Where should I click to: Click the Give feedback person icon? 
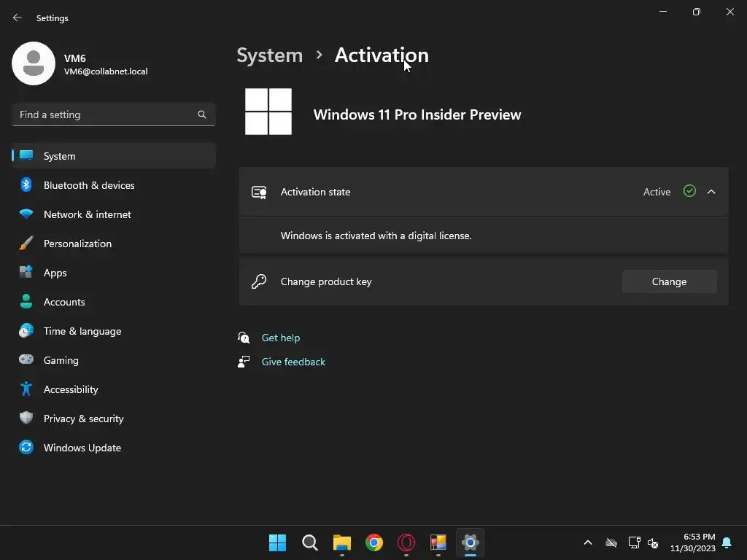click(244, 362)
